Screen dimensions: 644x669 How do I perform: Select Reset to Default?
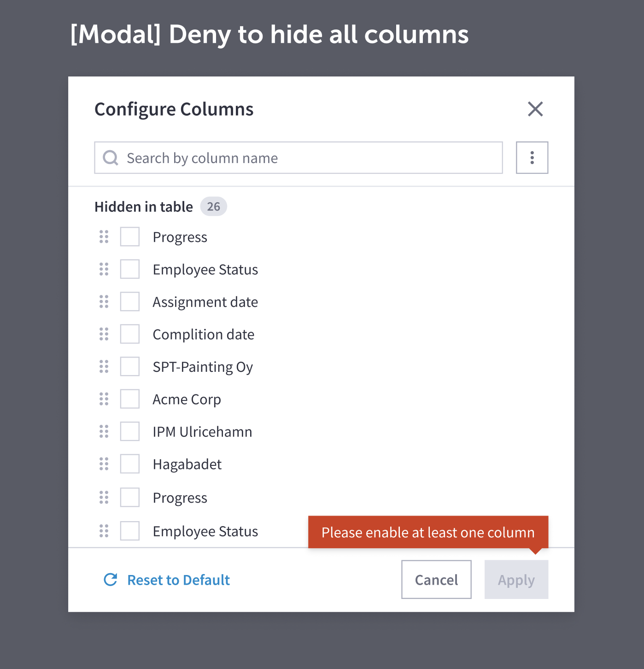178,580
